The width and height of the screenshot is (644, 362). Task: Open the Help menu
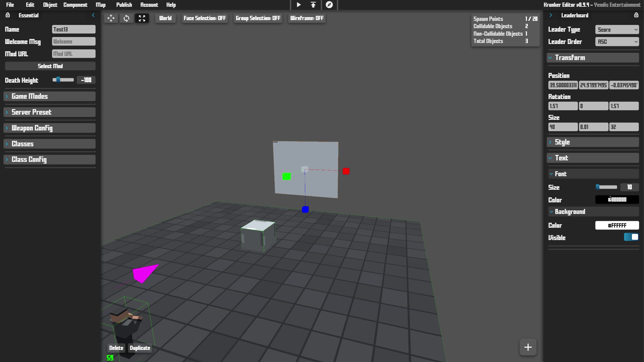tap(171, 5)
